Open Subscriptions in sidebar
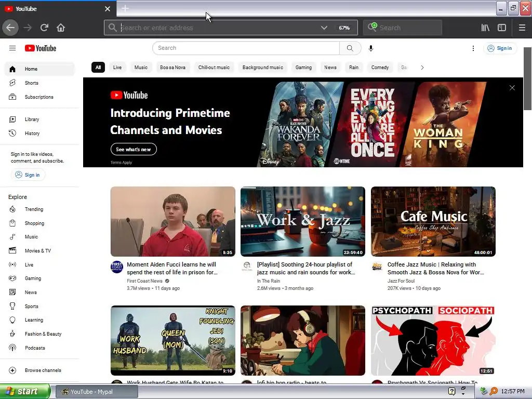This screenshot has height=399, width=532. tap(39, 97)
